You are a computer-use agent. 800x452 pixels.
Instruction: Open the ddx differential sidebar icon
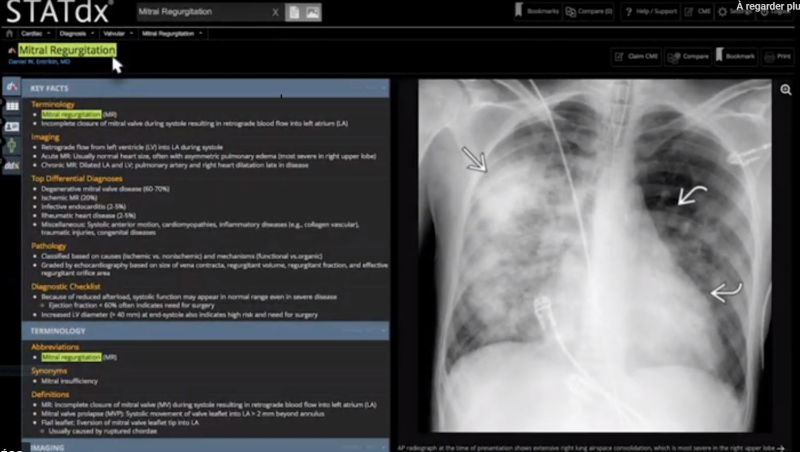pyautogui.click(x=12, y=166)
